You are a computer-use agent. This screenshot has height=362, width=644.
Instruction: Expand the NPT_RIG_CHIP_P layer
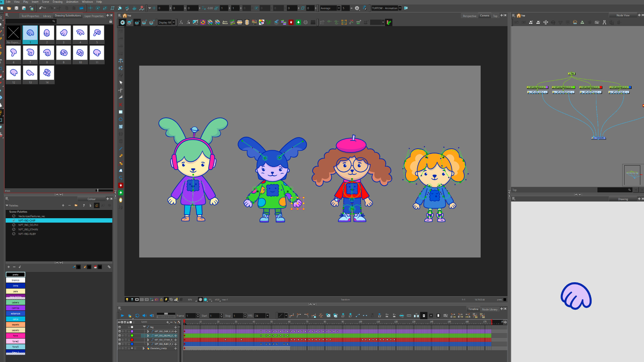point(148,331)
